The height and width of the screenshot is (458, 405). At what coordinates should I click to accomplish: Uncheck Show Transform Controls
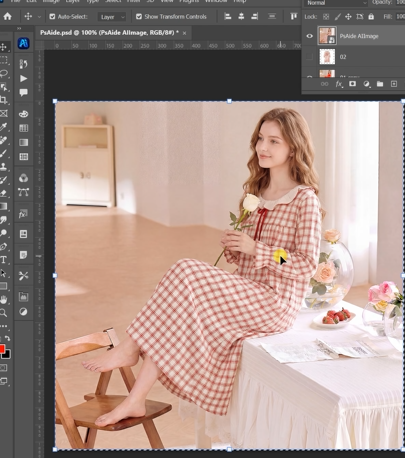[x=139, y=16]
